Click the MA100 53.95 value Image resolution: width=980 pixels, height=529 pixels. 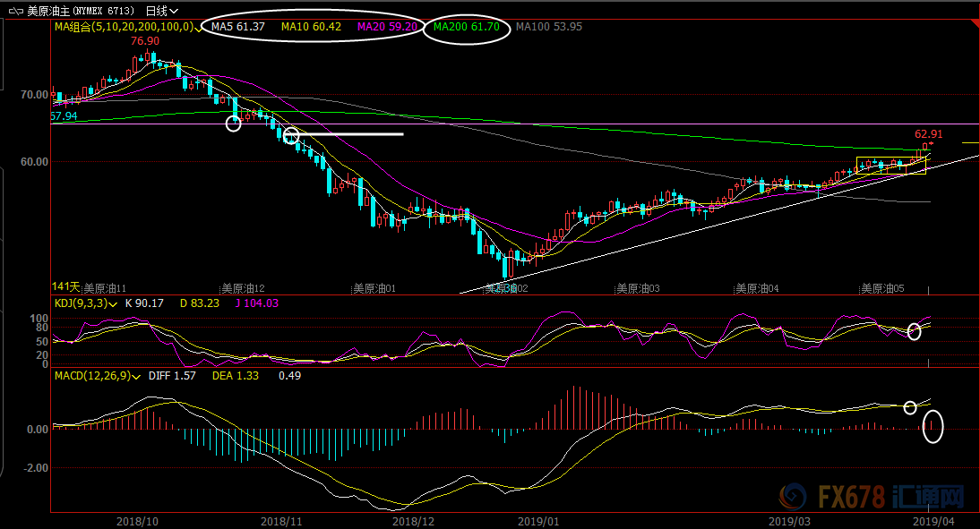[x=549, y=27]
